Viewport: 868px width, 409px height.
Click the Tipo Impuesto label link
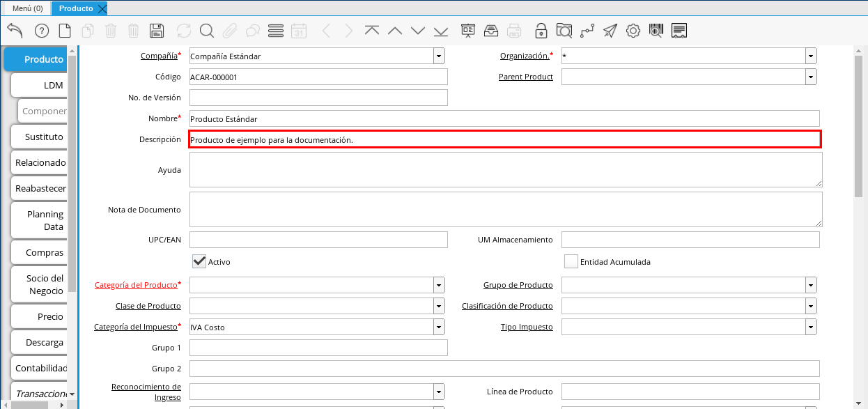tap(527, 327)
